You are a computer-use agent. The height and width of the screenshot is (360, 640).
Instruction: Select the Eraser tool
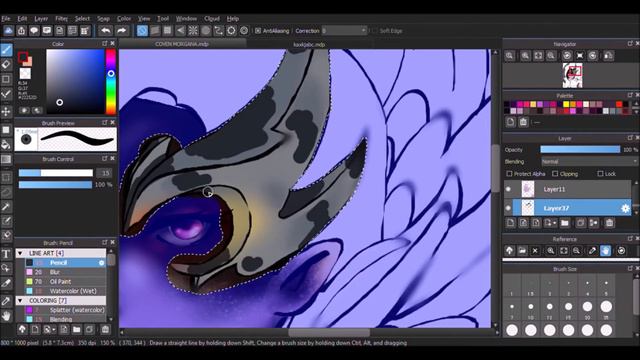point(6,64)
